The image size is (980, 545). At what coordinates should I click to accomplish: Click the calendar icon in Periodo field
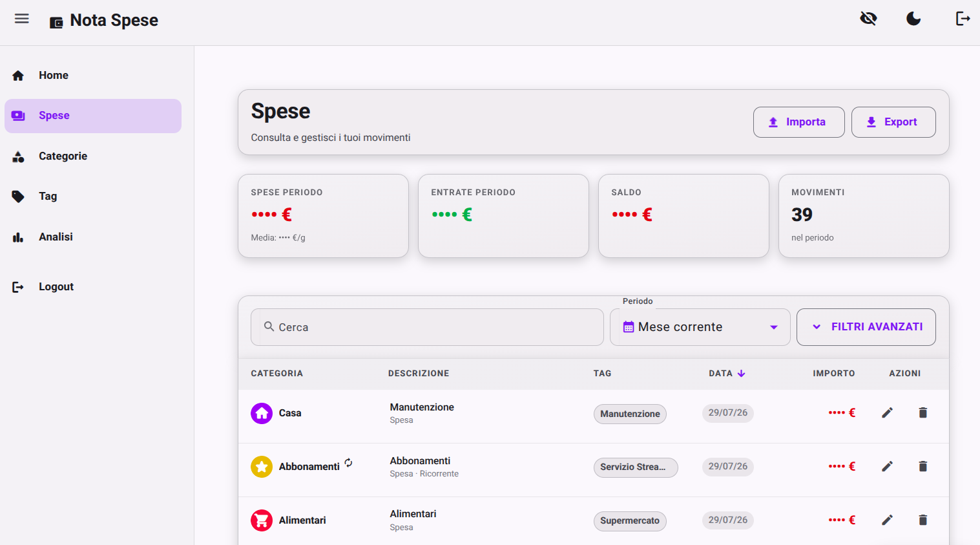point(628,327)
